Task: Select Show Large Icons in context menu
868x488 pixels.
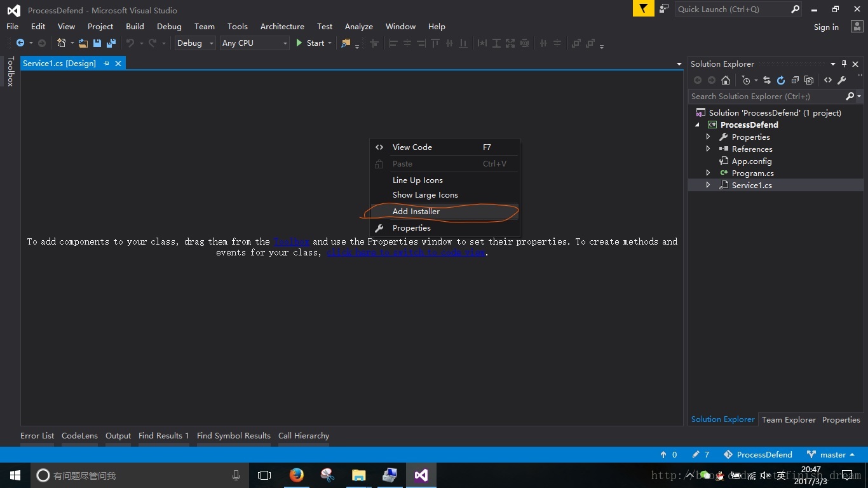Action: [x=445, y=195]
